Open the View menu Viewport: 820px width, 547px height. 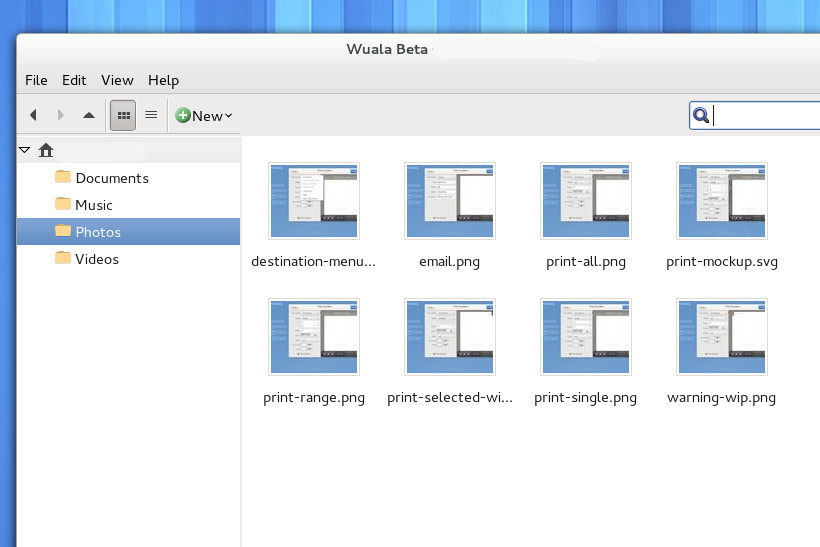point(117,81)
